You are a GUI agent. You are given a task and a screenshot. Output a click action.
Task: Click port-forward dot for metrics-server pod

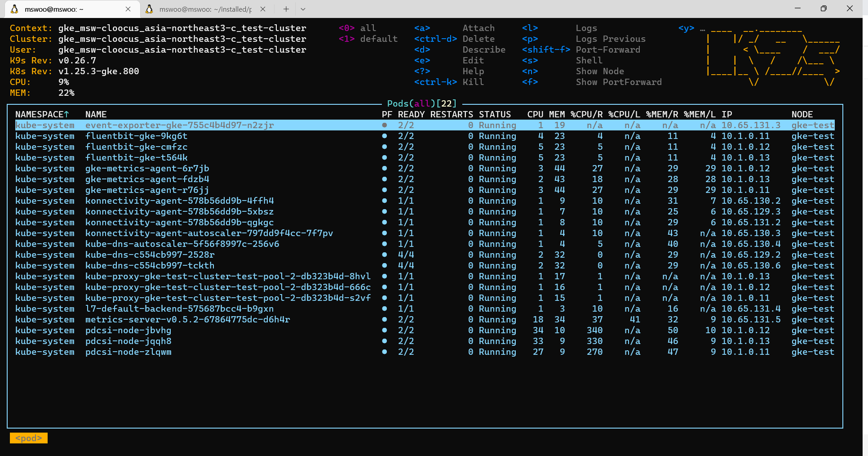tap(385, 319)
